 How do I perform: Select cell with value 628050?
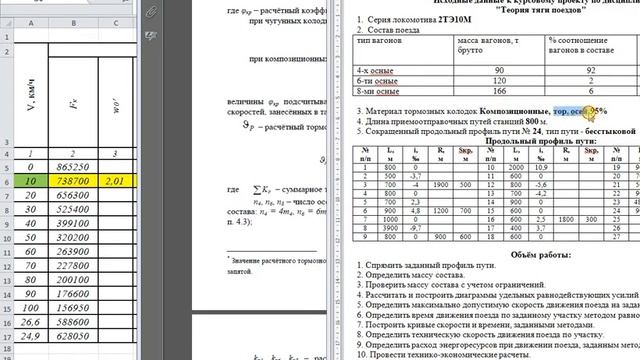click(73, 336)
